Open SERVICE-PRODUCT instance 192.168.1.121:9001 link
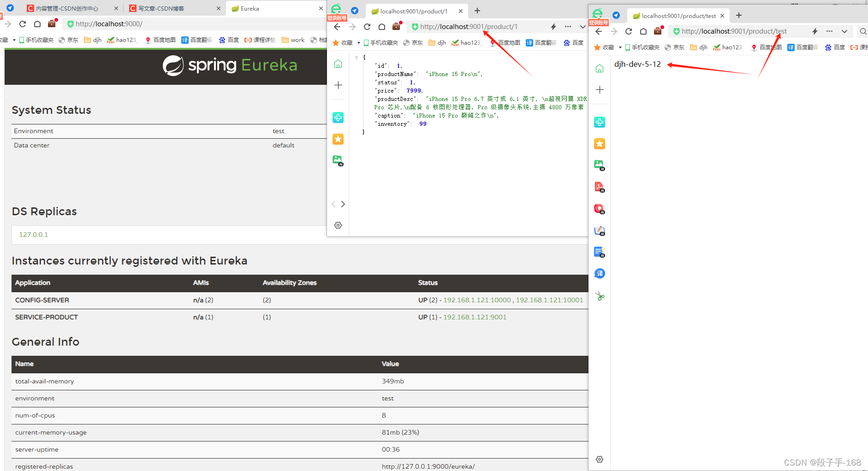 click(x=475, y=317)
